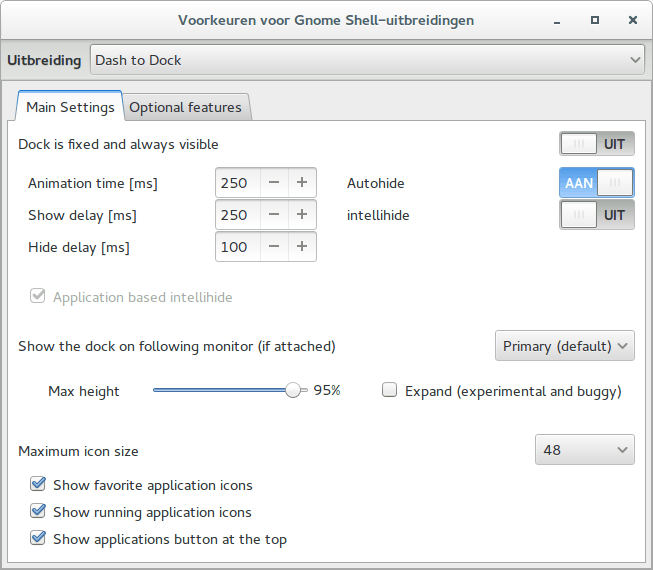Click the Hide delay value field

[238, 246]
